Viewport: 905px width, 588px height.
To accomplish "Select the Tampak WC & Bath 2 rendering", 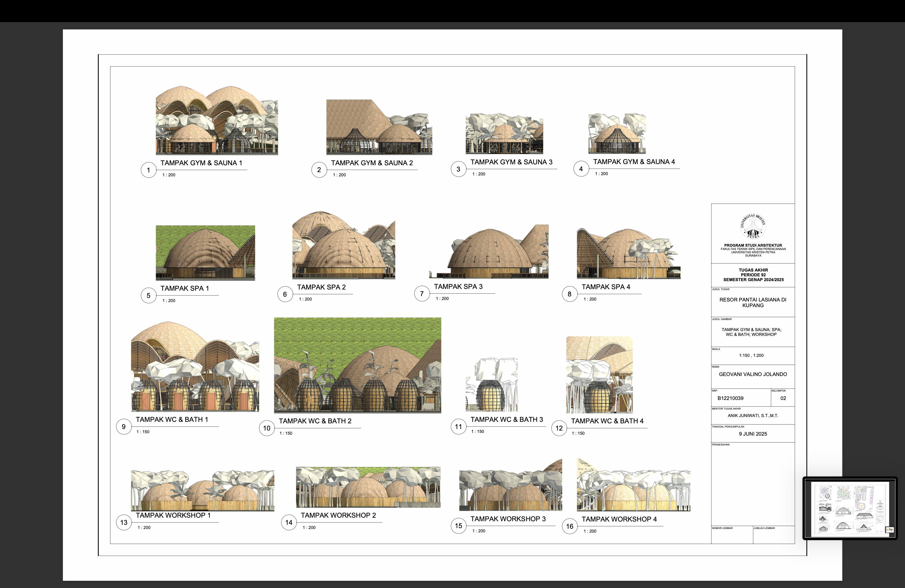I will [x=357, y=365].
